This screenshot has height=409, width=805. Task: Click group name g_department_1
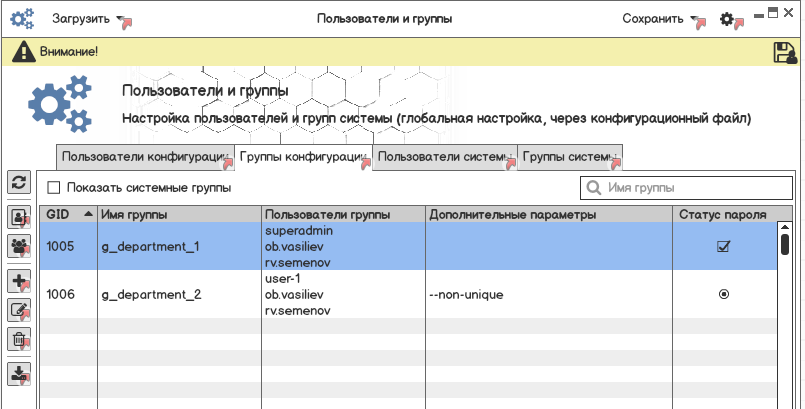click(x=150, y=247)
